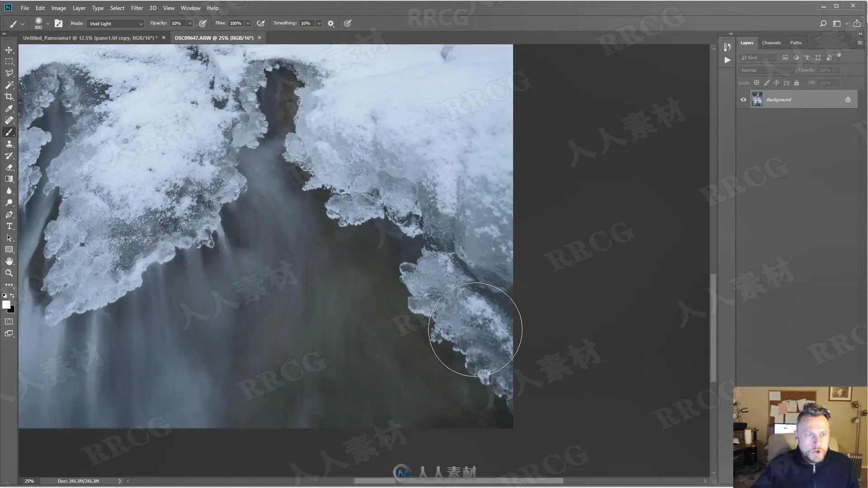The height and width of the screenshot is (488, 868).
Task: Select the History Brush tool
Action: (x=9, y=155)
